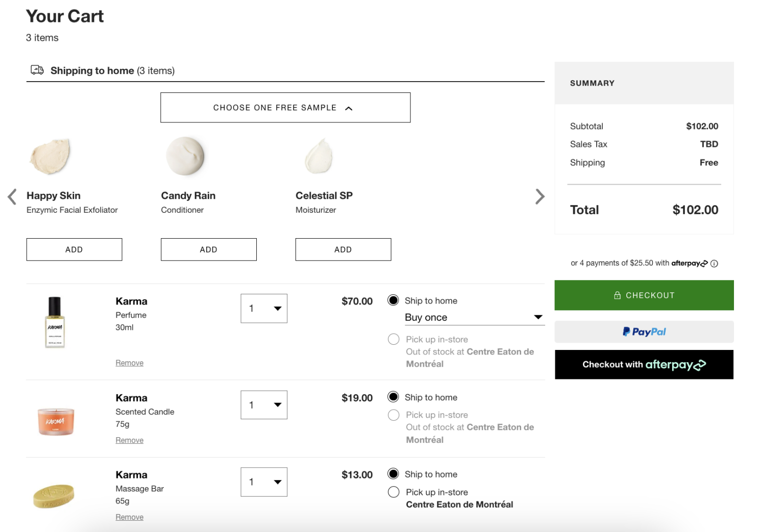Viewport: 784px width, 532px height.
Task: Click the shipping truck icon
Action: (36, 70)
